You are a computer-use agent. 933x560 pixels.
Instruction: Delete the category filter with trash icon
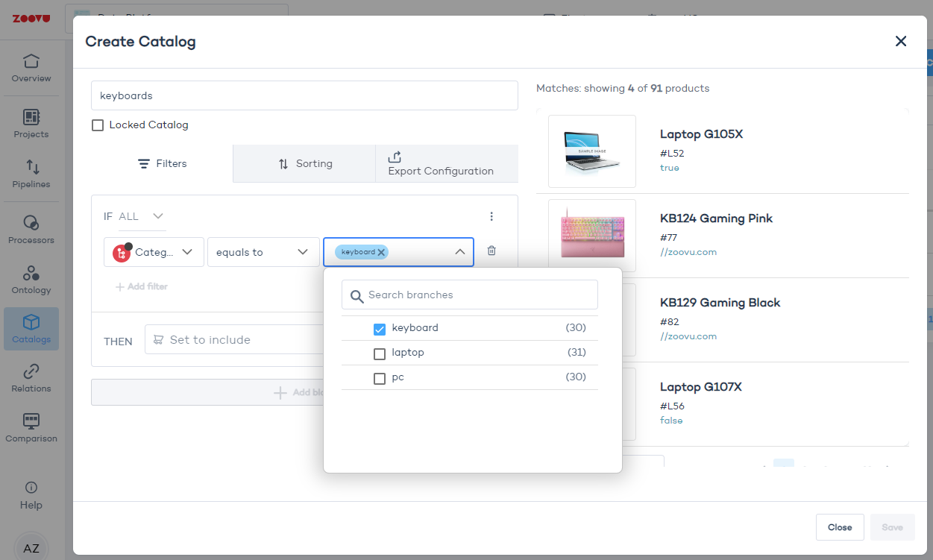click(491, 251)
